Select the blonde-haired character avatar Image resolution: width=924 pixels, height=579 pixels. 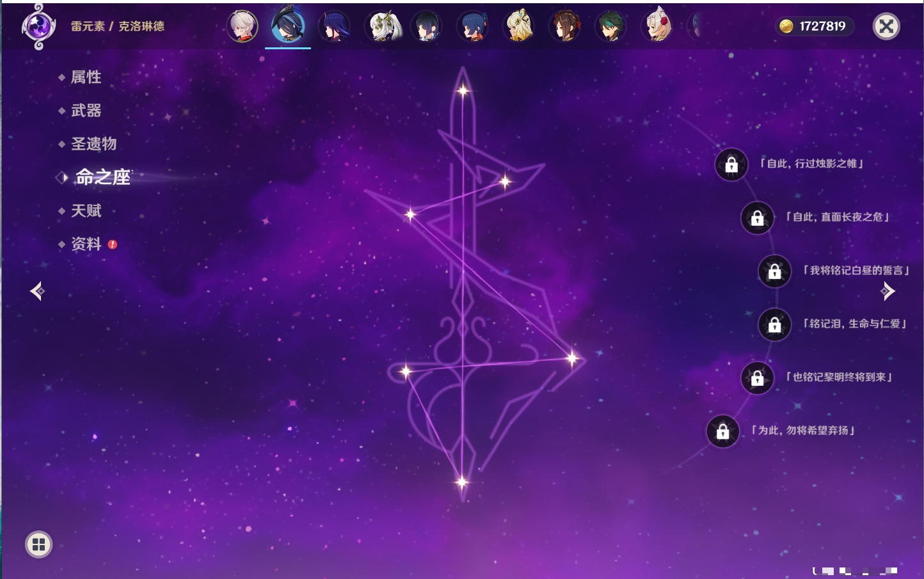pyautogui.click(x=519, y=26)
